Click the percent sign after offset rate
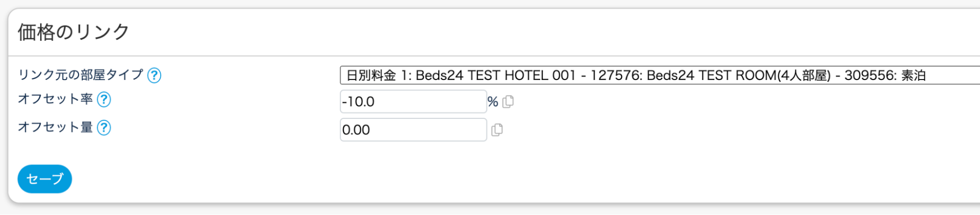Viewport: 980px width, 215px height. [493, 102]
